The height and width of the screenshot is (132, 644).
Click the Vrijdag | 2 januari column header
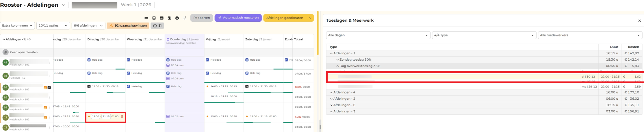tap(218, 39)
